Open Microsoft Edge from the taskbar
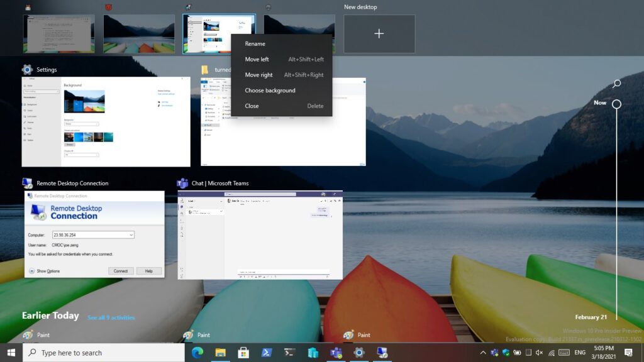The image size is (644, 362). [197, 353]
